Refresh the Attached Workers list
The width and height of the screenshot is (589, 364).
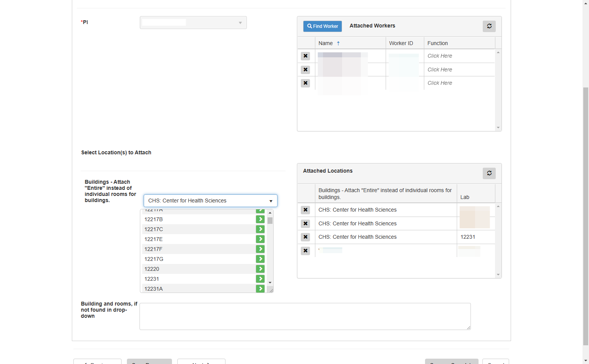(489, 26)
